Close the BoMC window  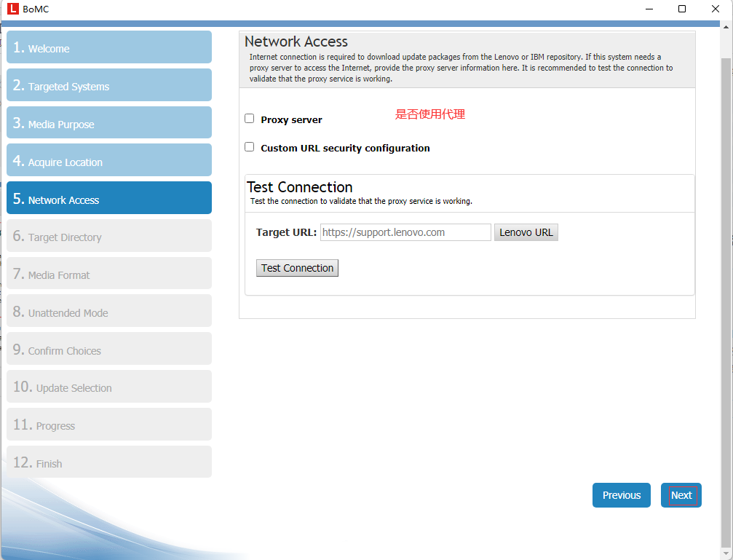716,9
